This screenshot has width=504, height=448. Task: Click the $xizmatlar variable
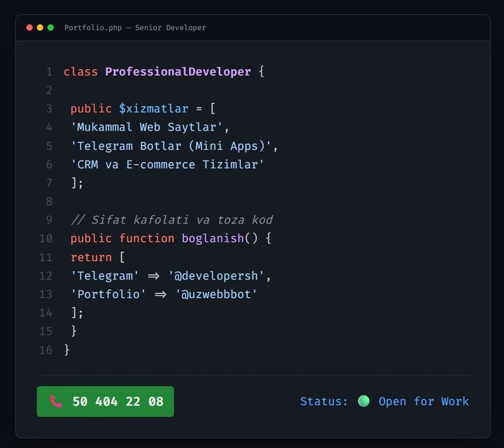[154, 109]
